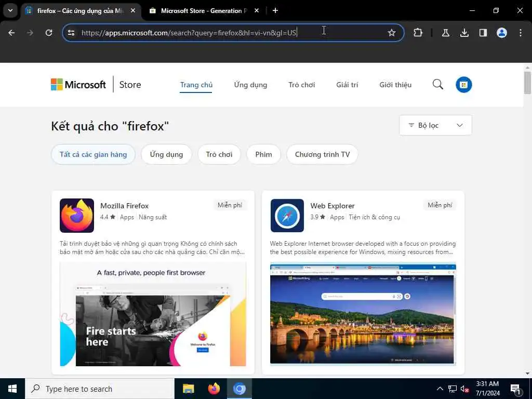532x399 pixels.
Task: Close the 'firefox – Các ứng dụng' tab
Action: click(133, 10)
